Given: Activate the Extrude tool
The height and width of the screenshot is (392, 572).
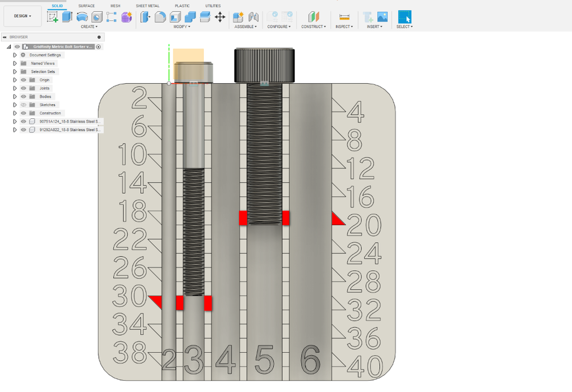Looking at the screenshot, I should point(67,16).
